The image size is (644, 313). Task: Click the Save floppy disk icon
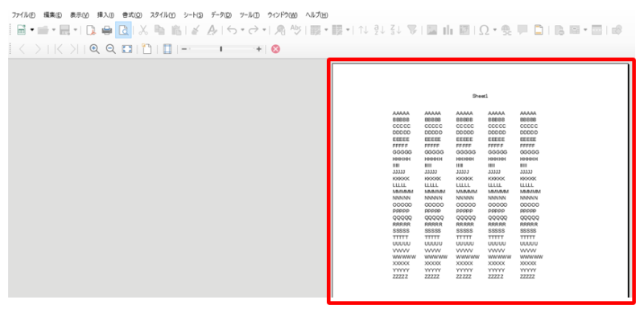tap(65, 30)
